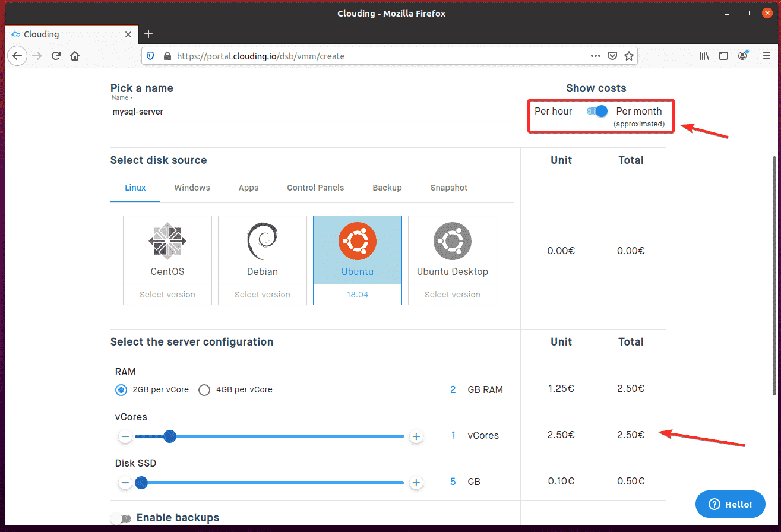Screen dimensions: 781x532
Task: Select 4GB per vCore radio option
Action: [x=204, y=390]
